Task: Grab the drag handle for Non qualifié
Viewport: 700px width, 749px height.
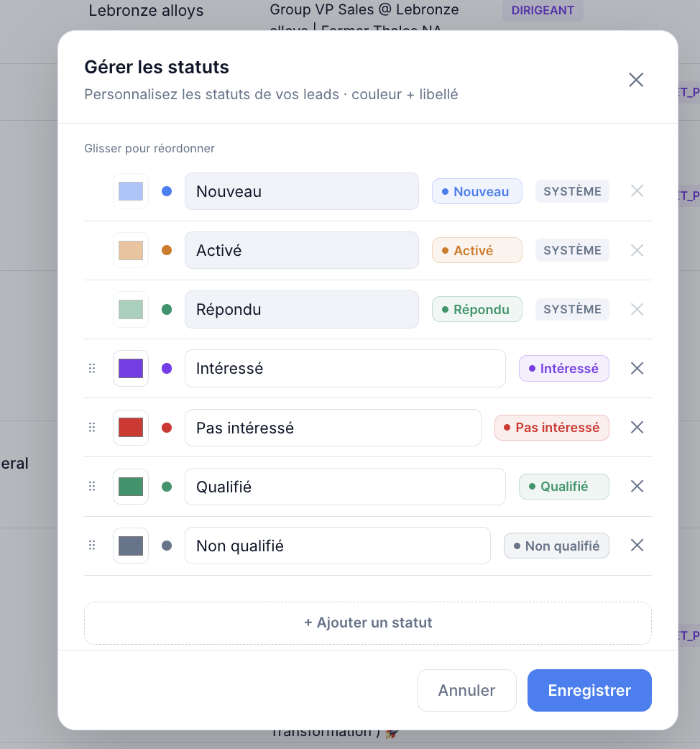Action: pos(92,546)
